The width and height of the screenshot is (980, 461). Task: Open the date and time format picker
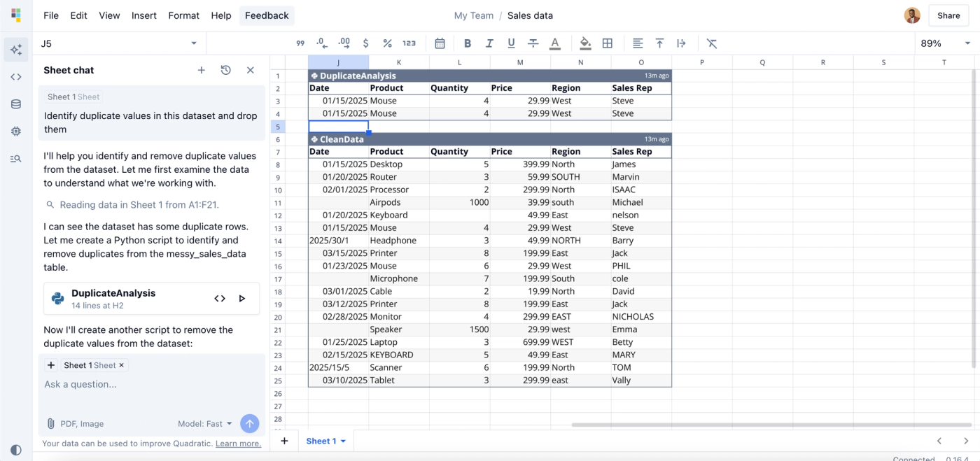pos(440,43)
